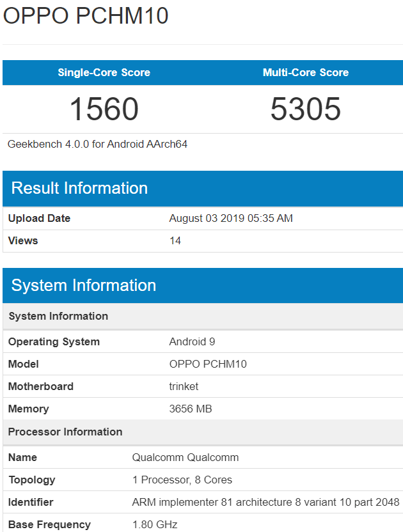Click the Motherboard label
403x532 pixels.
click(x=40, y=386)
